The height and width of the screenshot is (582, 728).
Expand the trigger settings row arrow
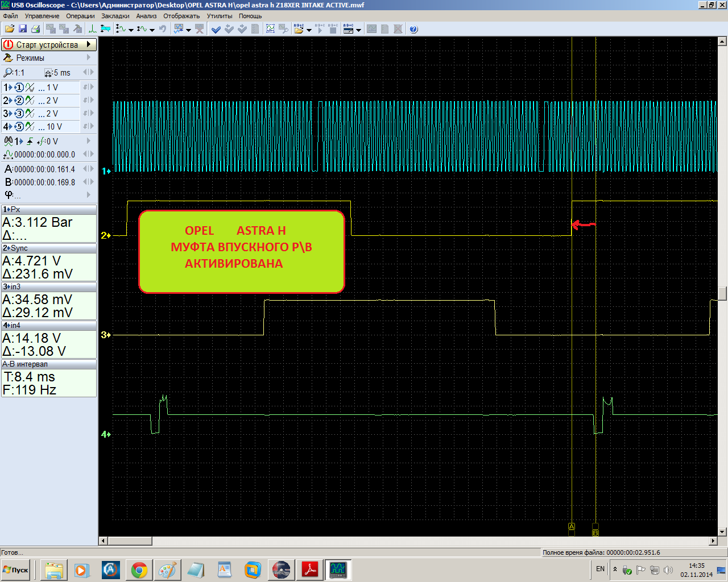89,141
